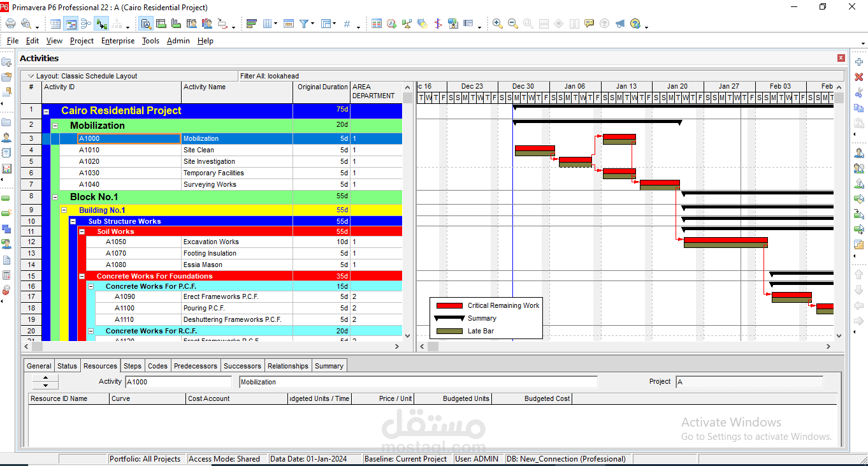
Task: Sort by the Activity ID column header
Action: pyautogui.click(x=112, y=92)
